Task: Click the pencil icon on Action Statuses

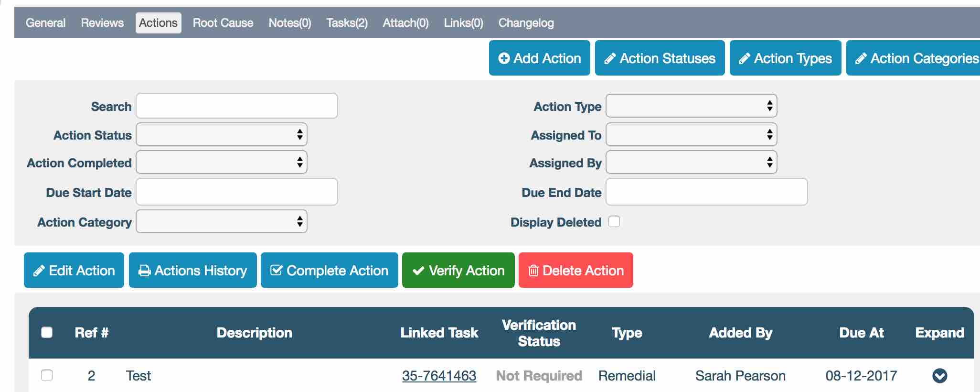Action: click(x=610, y=59)
